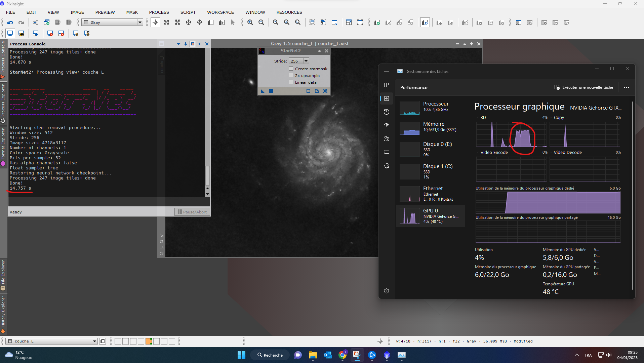This screenshot has width=644, height=363.
Task: Open the Video Decode graph selector
Action: point(566,153)
